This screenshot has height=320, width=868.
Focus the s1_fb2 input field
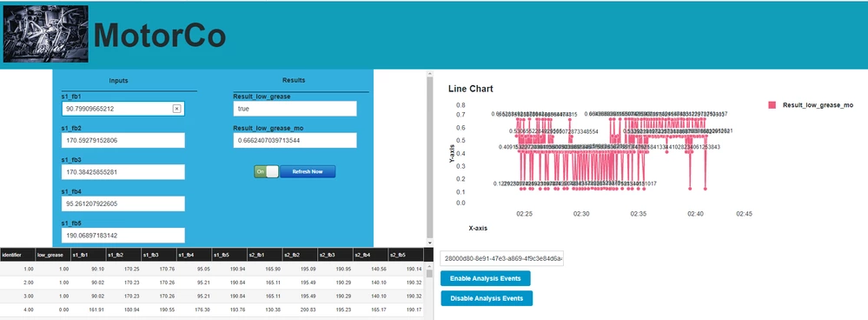[123, 141]
